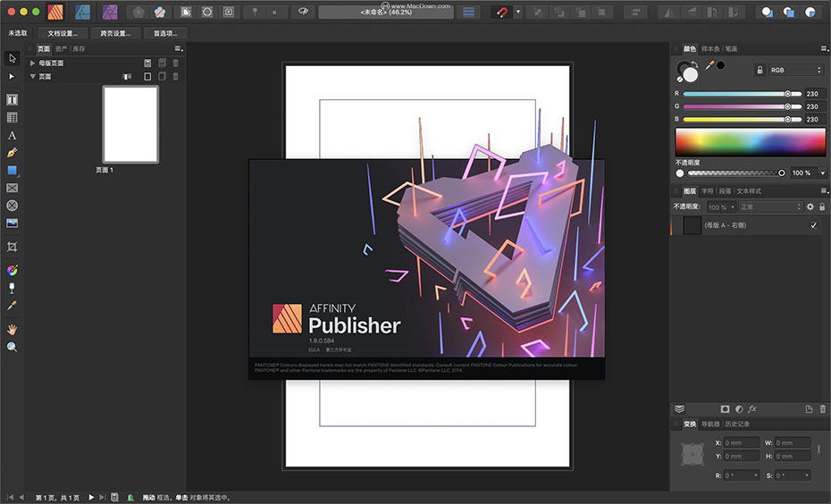Select the Move tool arrow
831x504 pixels.
point(13,58)
